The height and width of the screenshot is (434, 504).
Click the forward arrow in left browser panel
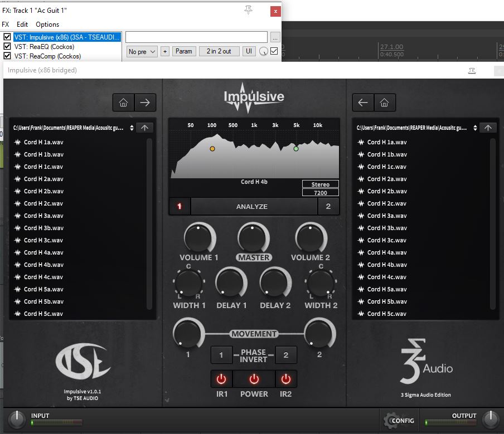coord(145,103)
